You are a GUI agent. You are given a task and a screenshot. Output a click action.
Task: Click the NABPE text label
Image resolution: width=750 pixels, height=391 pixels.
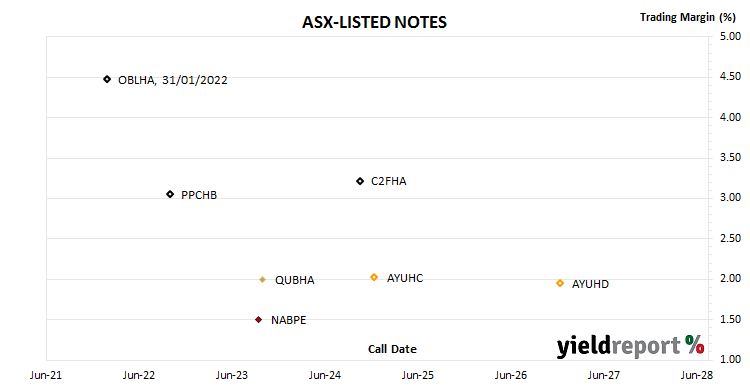[x=288, y=320]
